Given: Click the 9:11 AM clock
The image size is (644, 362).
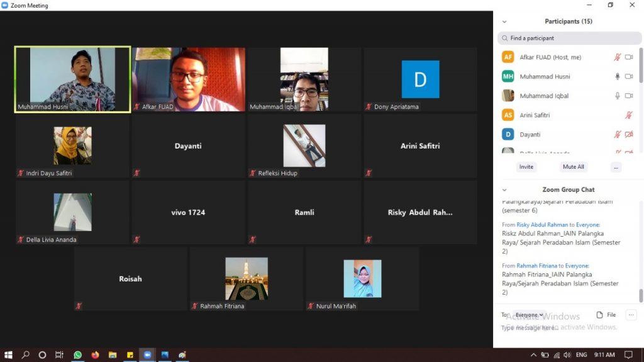Looking at the screenshot, I should [x=604, y=354].
